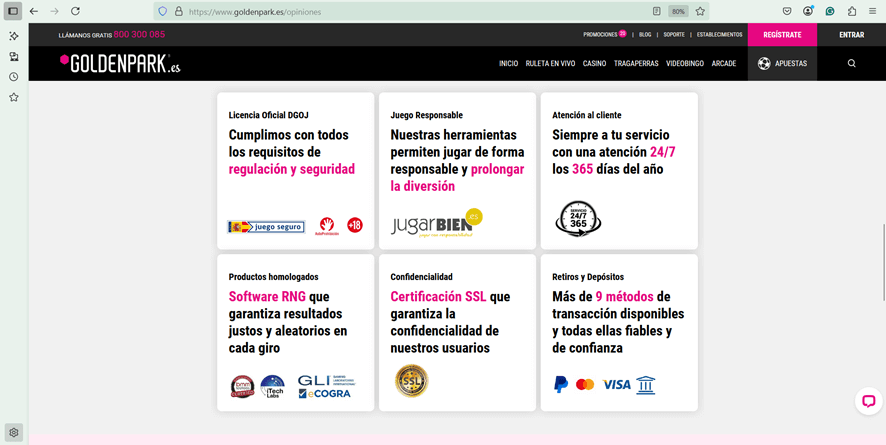Open the Videobingo menu item

point(685,64)
